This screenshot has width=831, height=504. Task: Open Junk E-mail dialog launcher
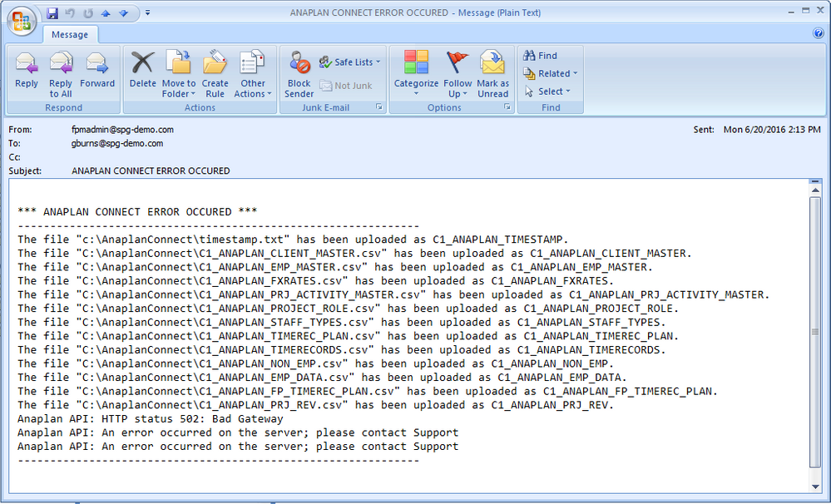point(379,107)
